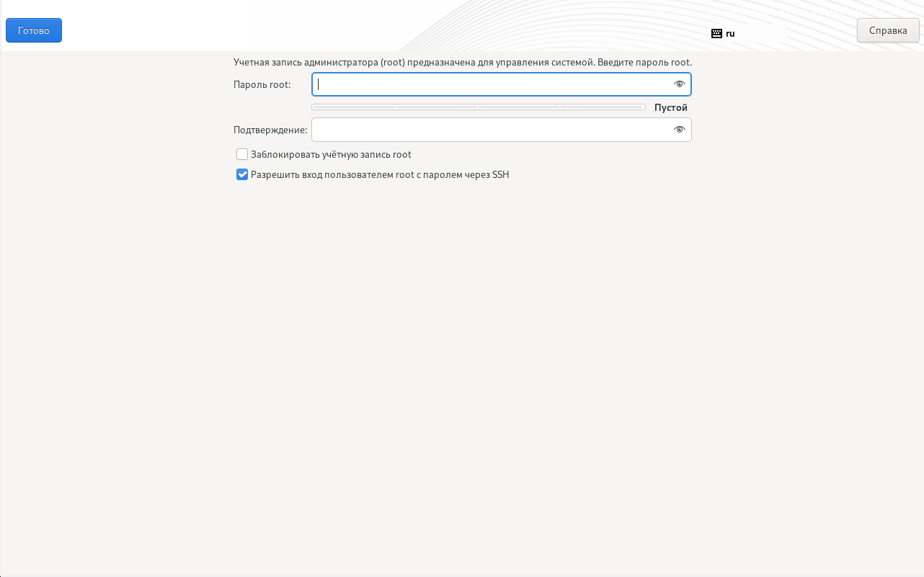
Task: Click the Готово button
Action: pos(34,30)
